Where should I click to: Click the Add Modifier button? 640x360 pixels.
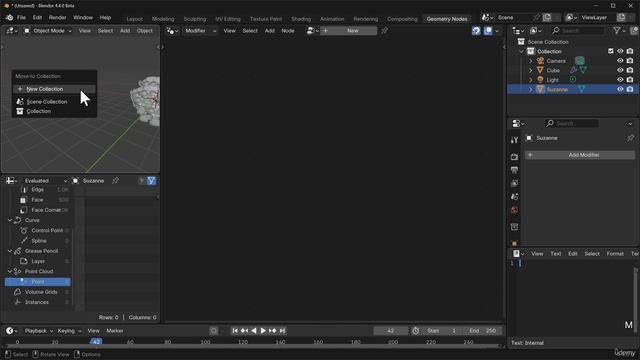tap(580, 155)
